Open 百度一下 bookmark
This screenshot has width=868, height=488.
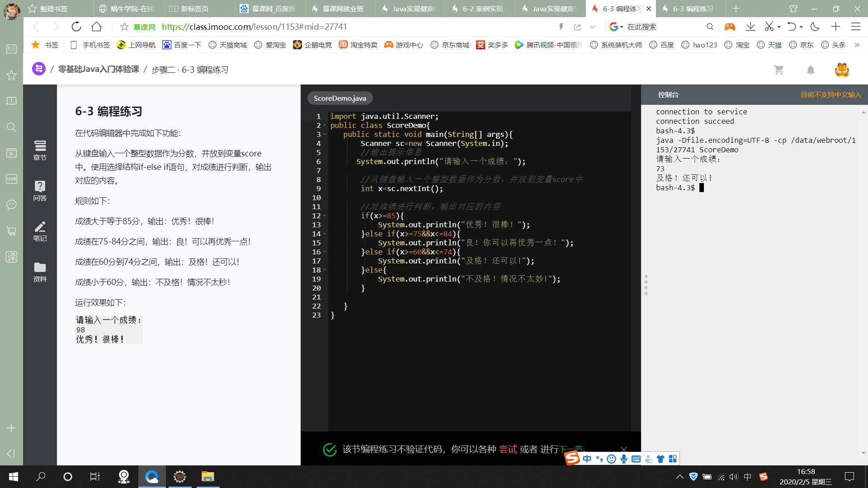182,45
